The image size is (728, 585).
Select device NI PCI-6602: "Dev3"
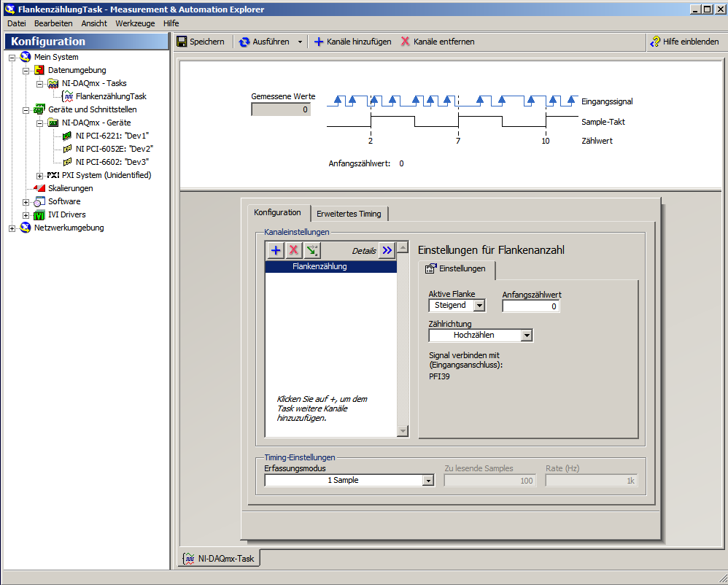[x=112, y=162]
